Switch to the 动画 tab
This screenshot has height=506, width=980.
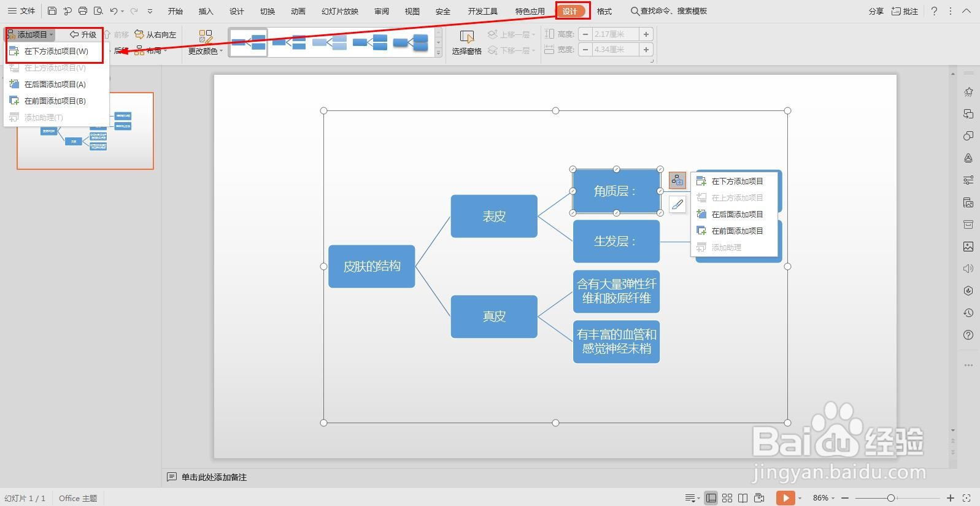(x=298, y=11)
